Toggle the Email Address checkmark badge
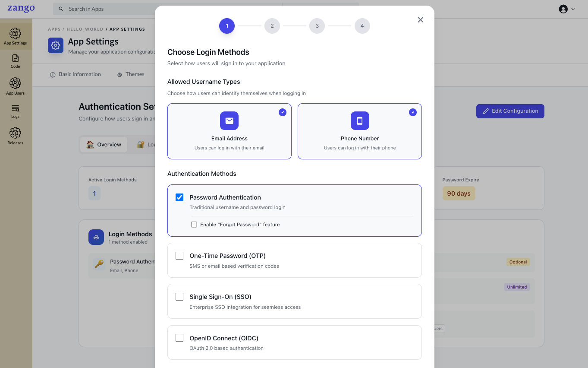The width and height of the screenshot is (588, 368). point(283,112)
